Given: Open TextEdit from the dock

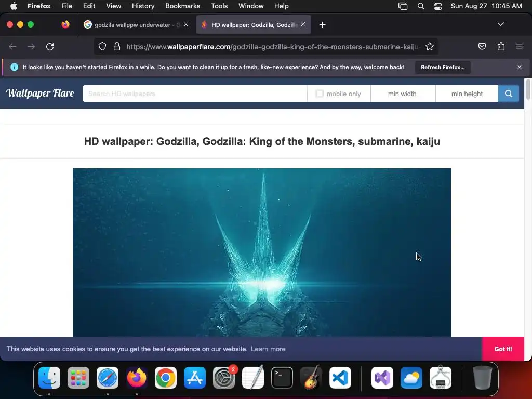Looking at the screenshot, I should [253, 378].
